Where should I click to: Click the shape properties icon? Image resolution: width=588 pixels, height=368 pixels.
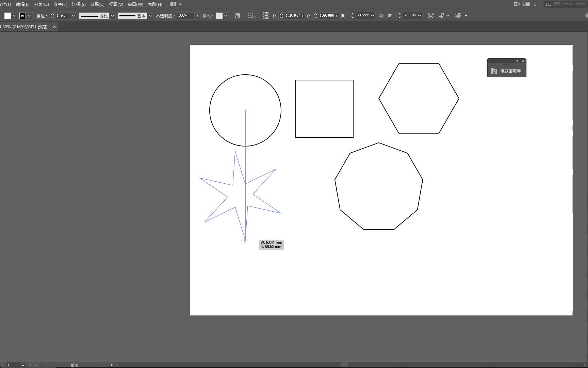point(431,16)
